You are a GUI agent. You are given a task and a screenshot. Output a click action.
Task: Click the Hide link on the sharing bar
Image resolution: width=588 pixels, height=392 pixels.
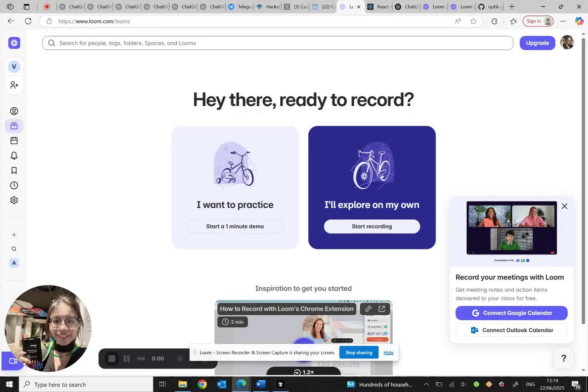[389, 352]
